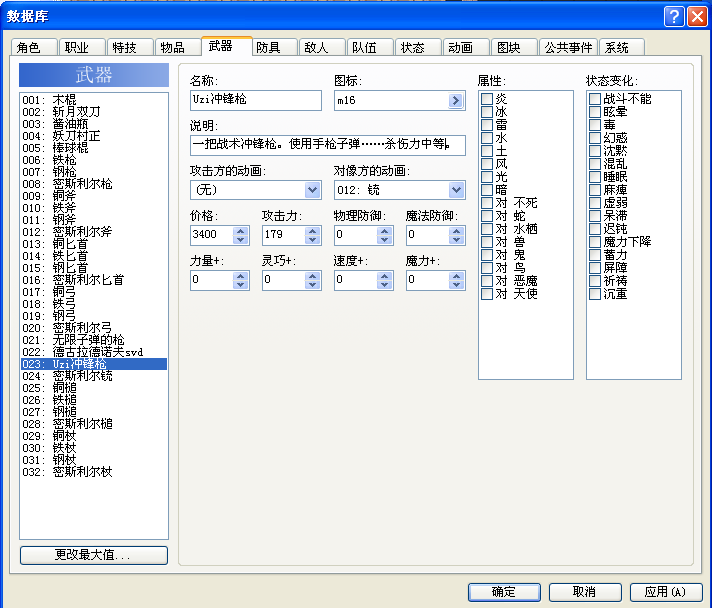Screen dimensions: 712x608
Task: Open the icon picker arrow next to m16
Action: click(x=455, y=100)
